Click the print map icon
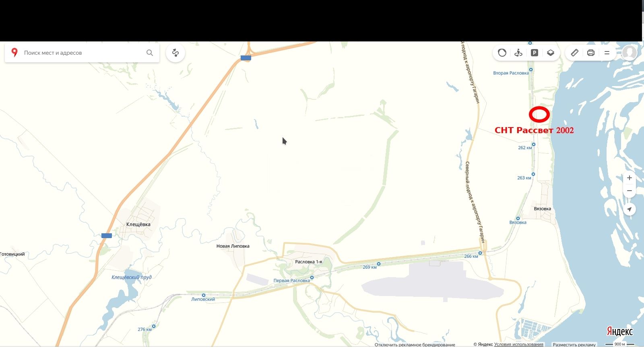 coord(591,53)
